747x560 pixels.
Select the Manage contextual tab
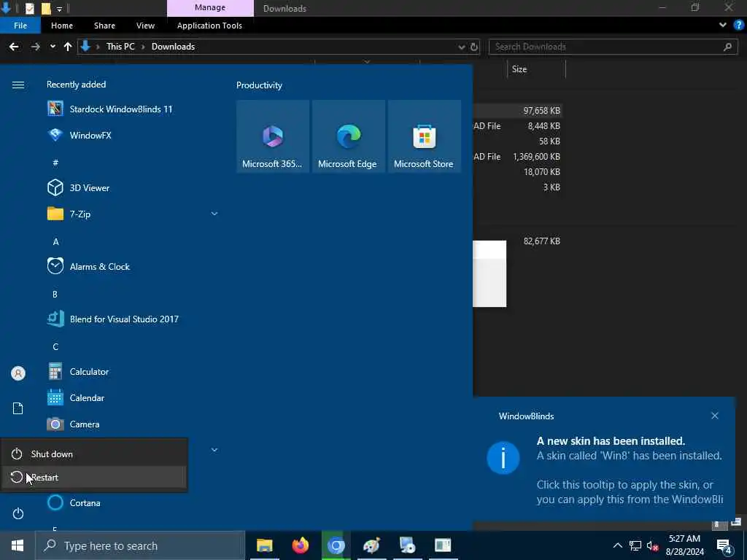click(x=210, y=7)
